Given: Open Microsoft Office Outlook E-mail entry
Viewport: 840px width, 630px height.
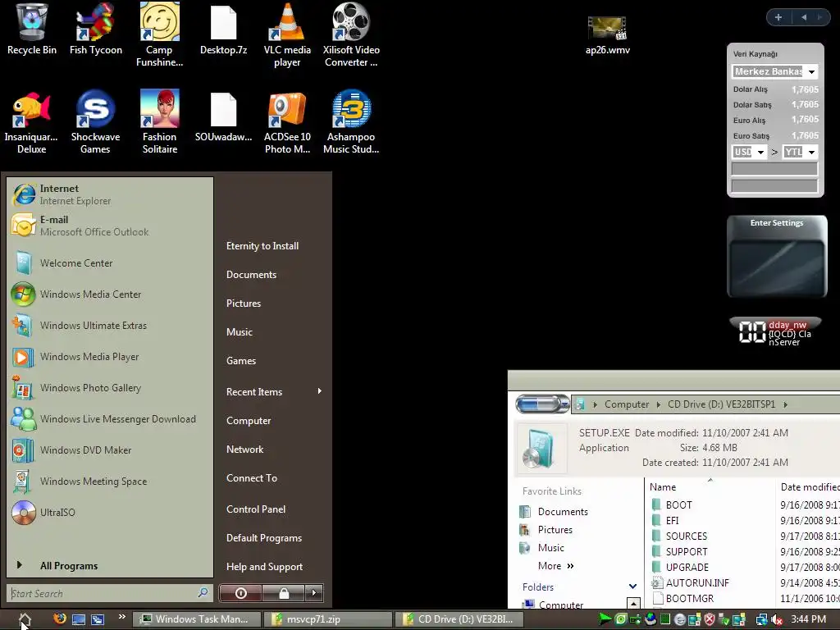Looking at the screenshot, I should (x=110, y=226).
